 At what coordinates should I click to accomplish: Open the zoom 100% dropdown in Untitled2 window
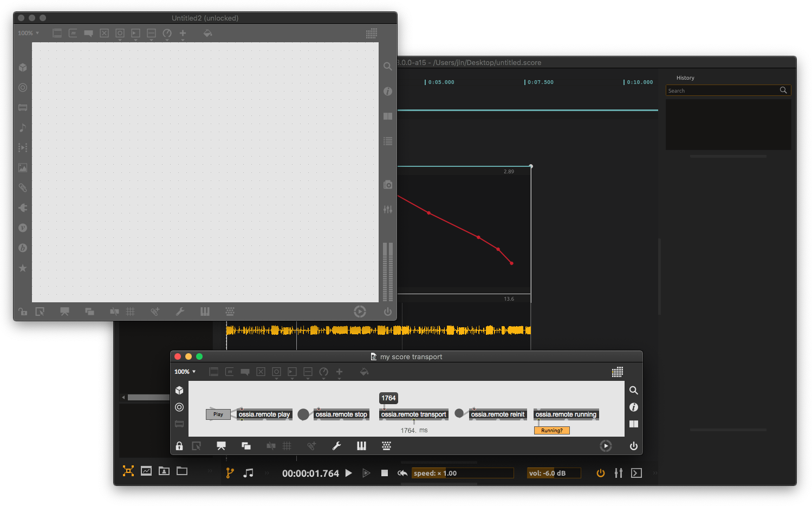28,33
